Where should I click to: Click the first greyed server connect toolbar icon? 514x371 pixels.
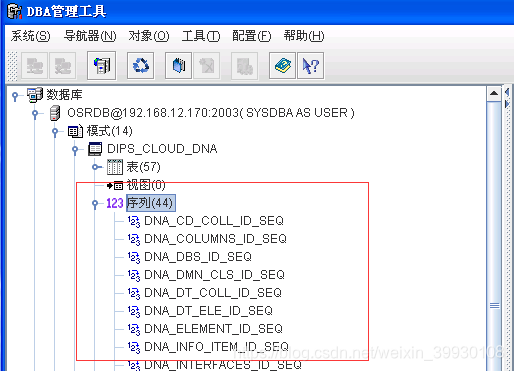34,65
